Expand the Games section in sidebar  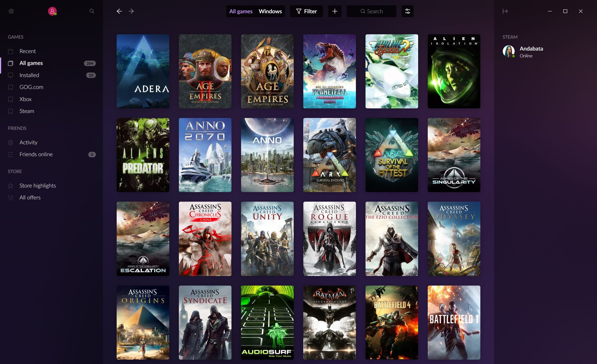[15, 37]
